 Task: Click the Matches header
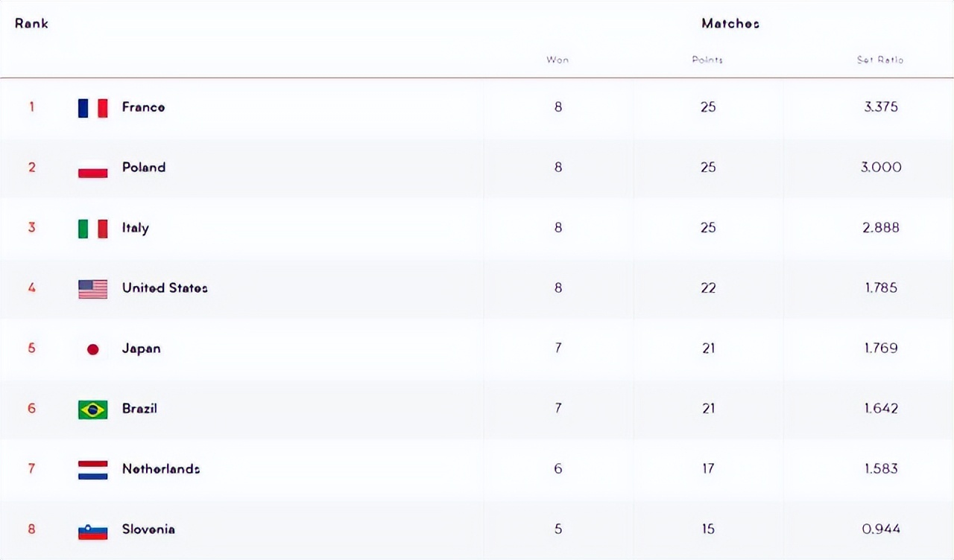pyautogui.click(x=730, y=23)
